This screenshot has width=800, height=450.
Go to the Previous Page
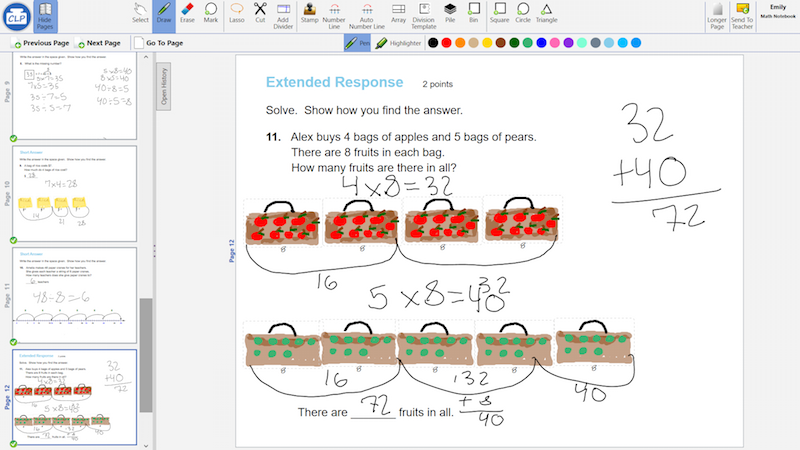coord(41,43)
